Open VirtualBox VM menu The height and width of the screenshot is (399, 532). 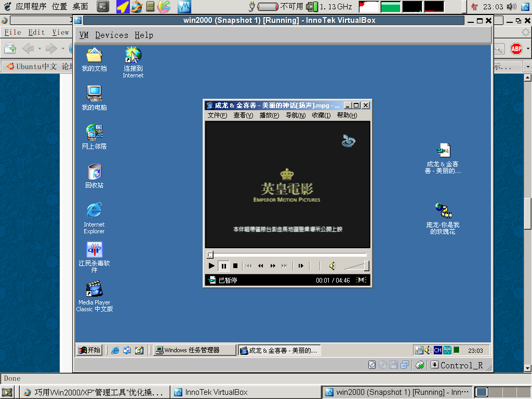click(x=84, y=35)
